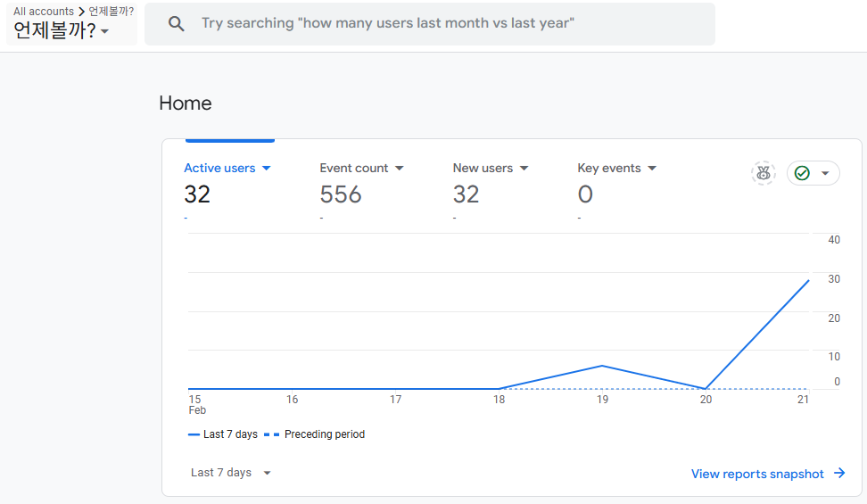
Task: Click the Active users value 32
Action: click(197, 194)
